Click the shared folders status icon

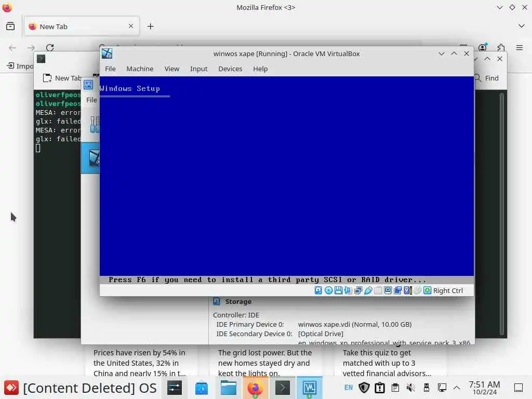(378, 290)
